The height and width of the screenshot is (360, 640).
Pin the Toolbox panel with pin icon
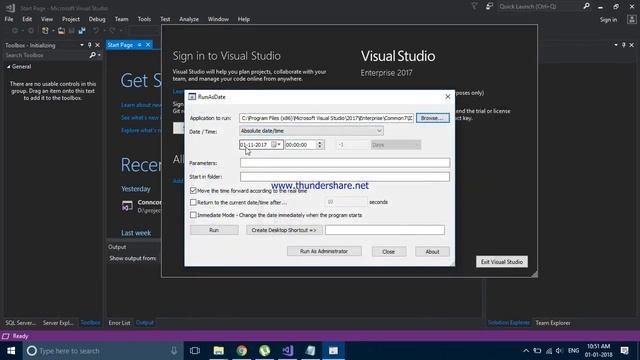pos(89,45)
